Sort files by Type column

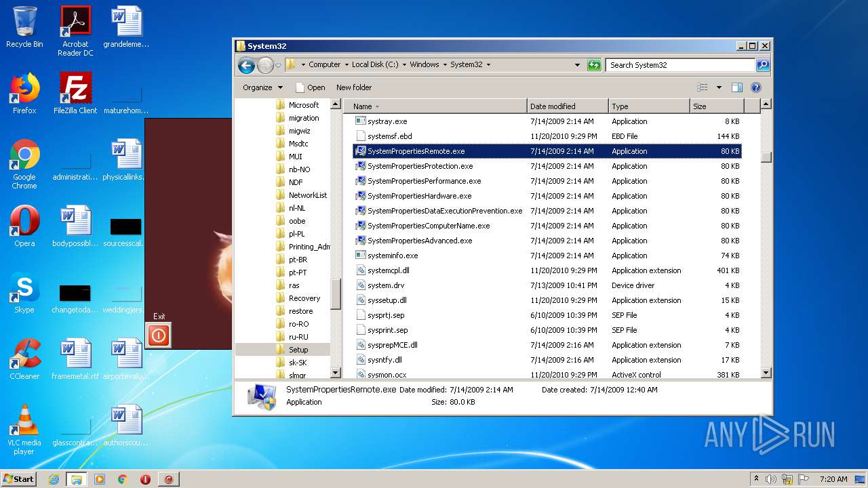pyautogui.click(x=649, y=106)
